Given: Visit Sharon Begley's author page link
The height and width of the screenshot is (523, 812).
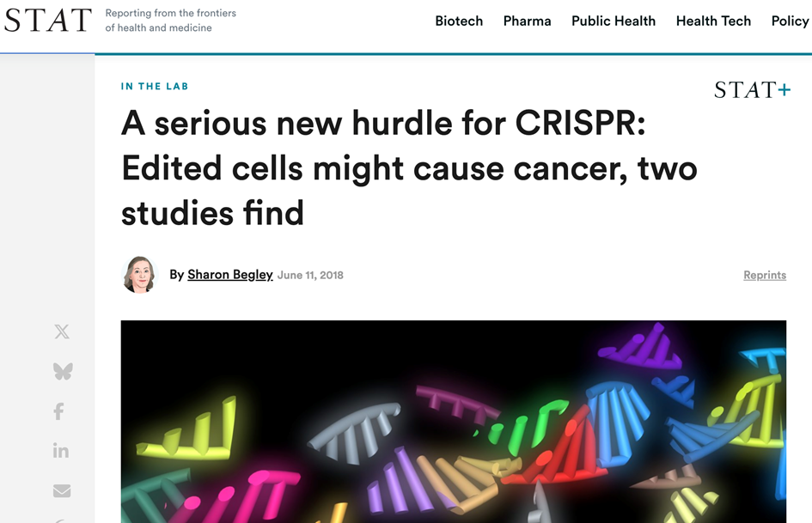Looking at the screenshot, I should pos(229,275).
